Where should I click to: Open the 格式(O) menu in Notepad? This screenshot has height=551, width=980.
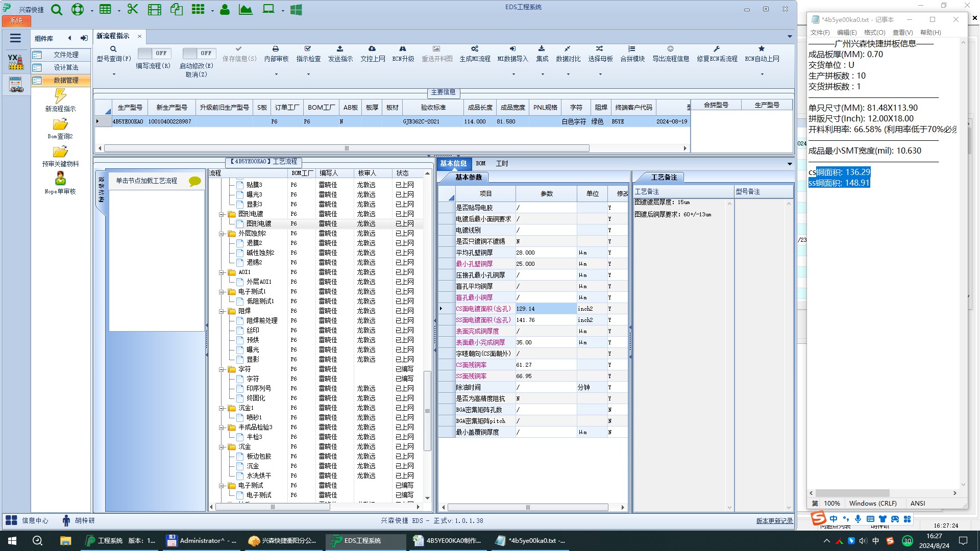coord(874,33)
